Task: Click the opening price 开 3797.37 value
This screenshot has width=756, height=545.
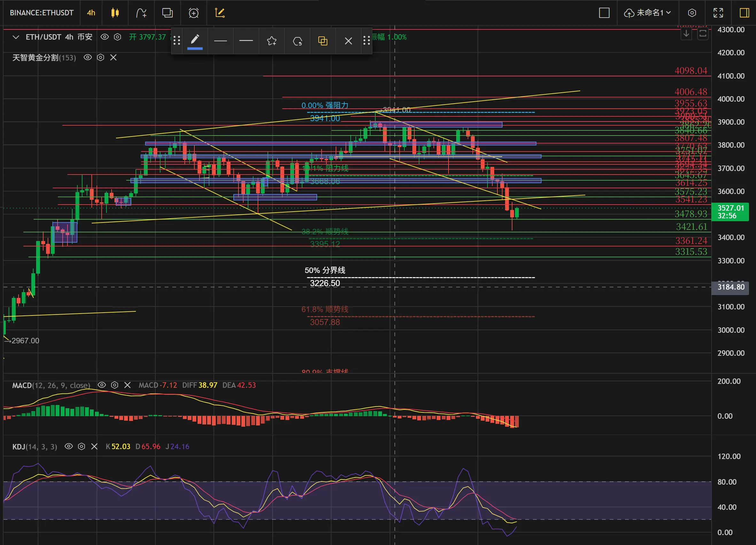Action: point(147,37)
